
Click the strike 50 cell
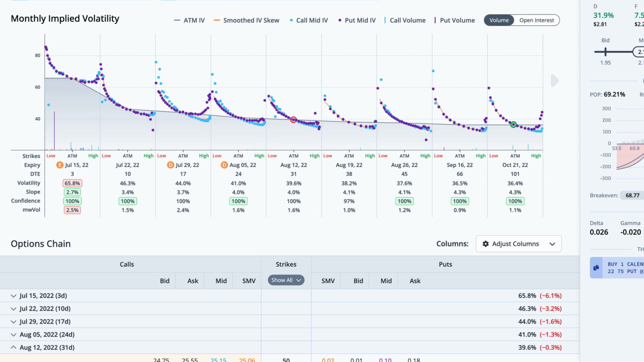click(x=286, y=360)
